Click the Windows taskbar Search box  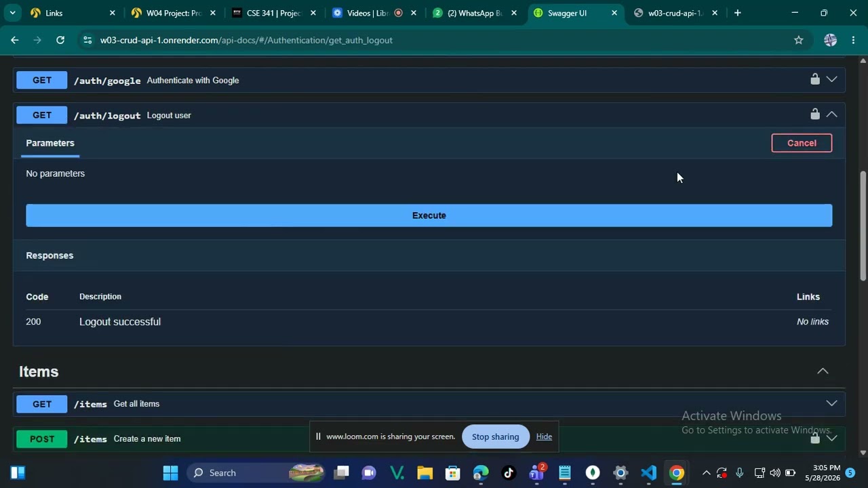pos(255,472)
